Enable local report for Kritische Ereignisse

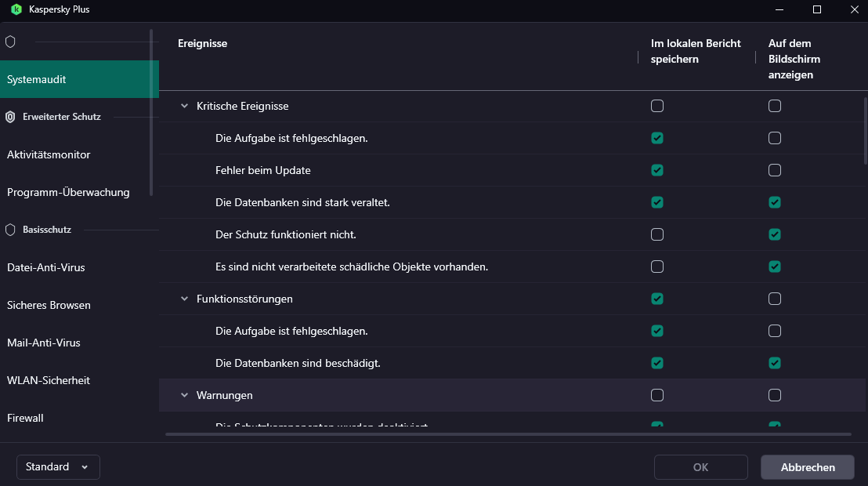tap(657, 106)
